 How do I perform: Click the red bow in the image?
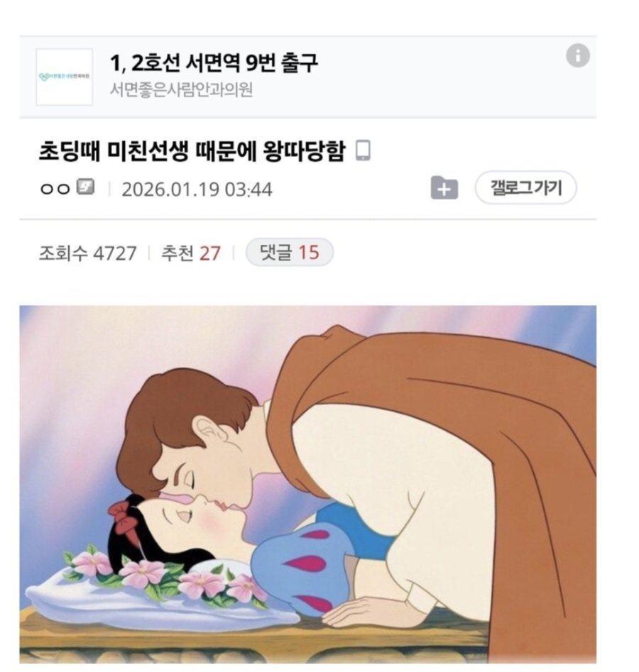point(125,517)
